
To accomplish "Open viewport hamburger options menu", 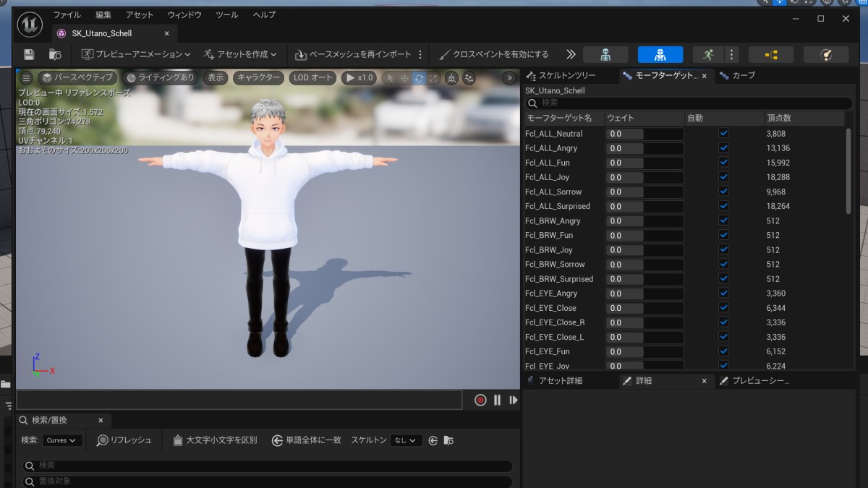I will (x=26, y=77).
